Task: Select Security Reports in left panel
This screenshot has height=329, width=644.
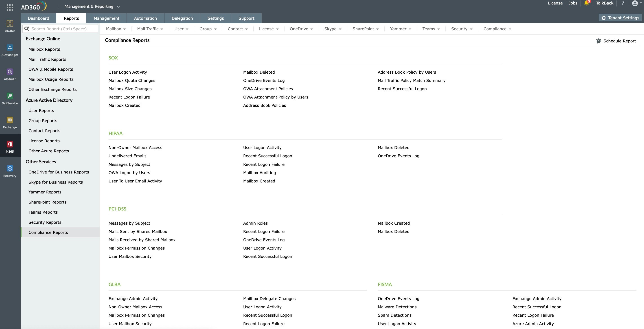Action: click(45, 222)
